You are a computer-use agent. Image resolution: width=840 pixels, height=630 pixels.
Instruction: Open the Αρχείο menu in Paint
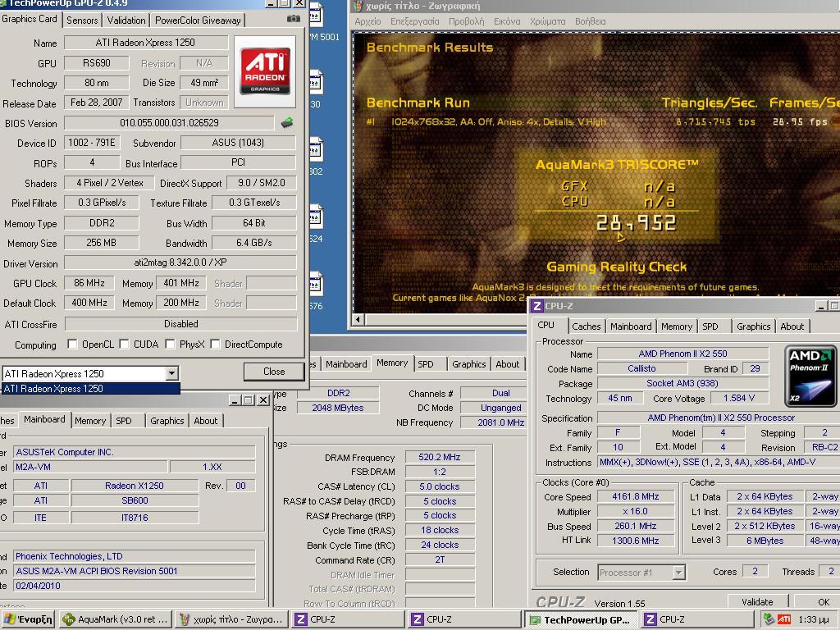pos(367,21)
